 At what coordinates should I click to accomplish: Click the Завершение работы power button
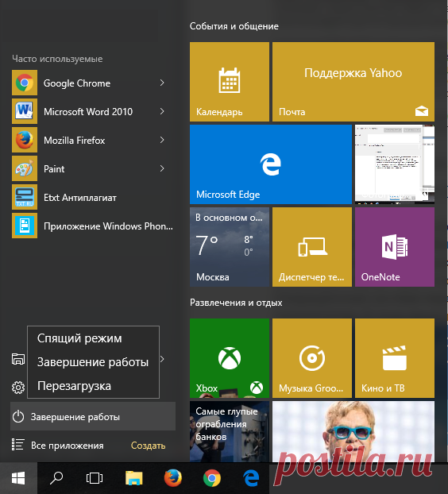point(93,416)
